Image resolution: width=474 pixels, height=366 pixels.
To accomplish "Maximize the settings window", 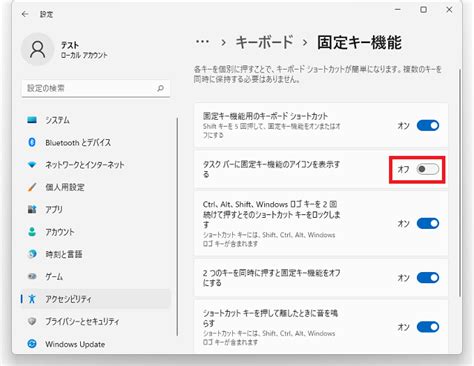I will [423, 10].
